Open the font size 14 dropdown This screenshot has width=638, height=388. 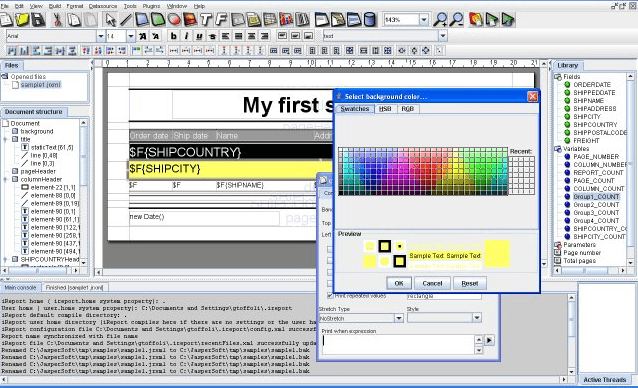(x=131, y=36)
